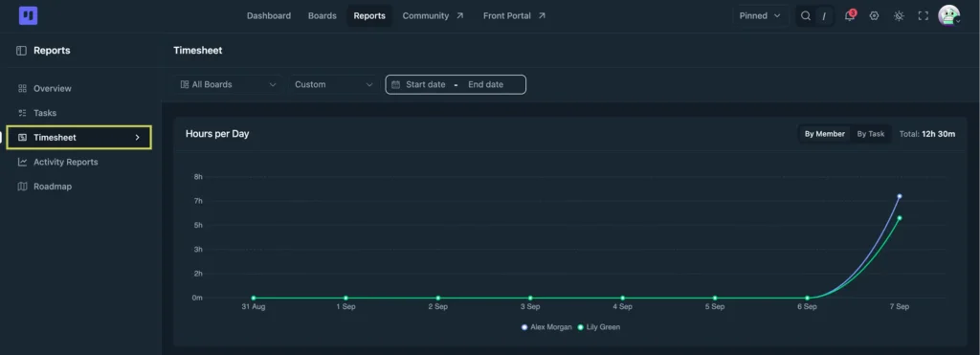Toggle light theme sun icon

click(x=899, y=15)
